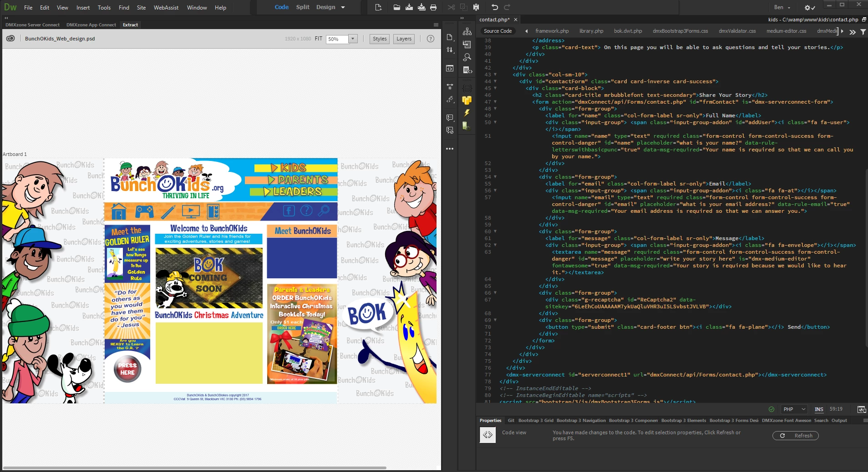The width and height of the screenshot is (868, 472).
Task: Collapse the form tag at line 47
Action: tap(495, 102)
